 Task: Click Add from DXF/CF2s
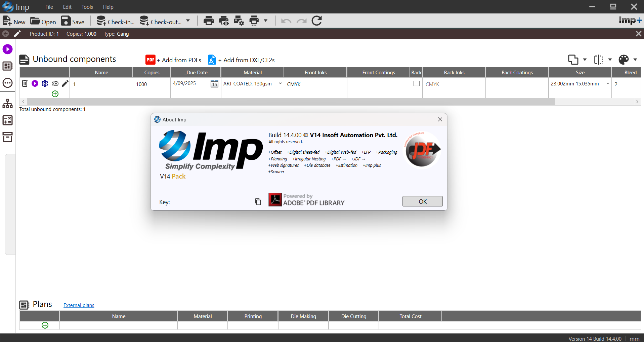pyautogui.click(x=241, y=60)
